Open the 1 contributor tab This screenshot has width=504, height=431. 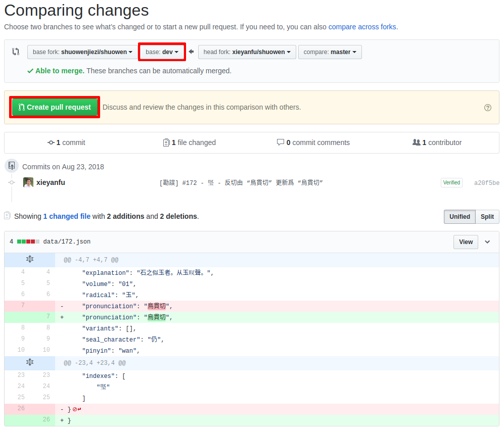pyautogui.click(x=437, y=142)
